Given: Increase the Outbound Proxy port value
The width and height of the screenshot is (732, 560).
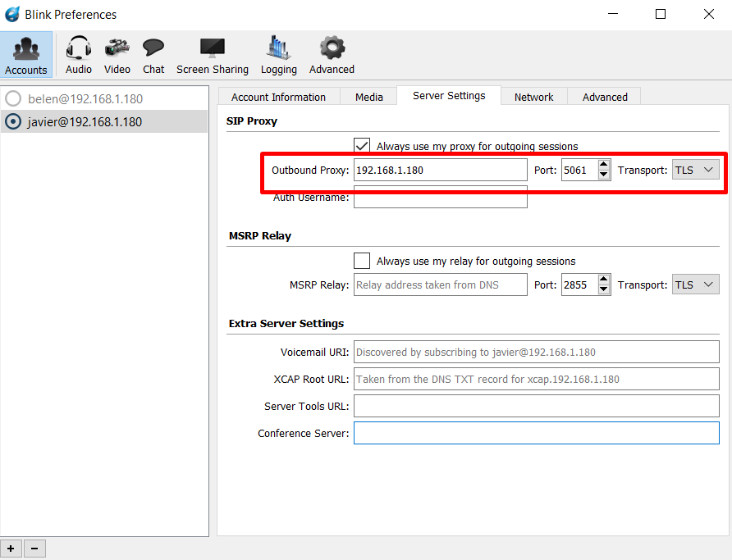Looking at the screenshot, I should (604, 165).
